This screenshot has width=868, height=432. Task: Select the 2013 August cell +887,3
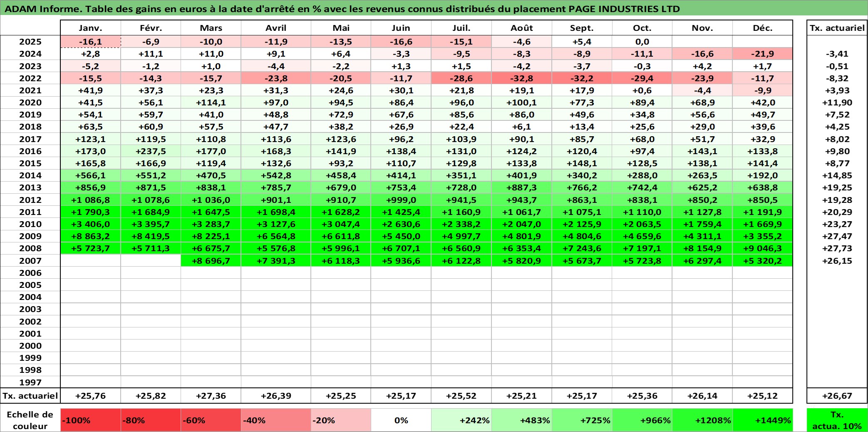(x=521, y=187)
